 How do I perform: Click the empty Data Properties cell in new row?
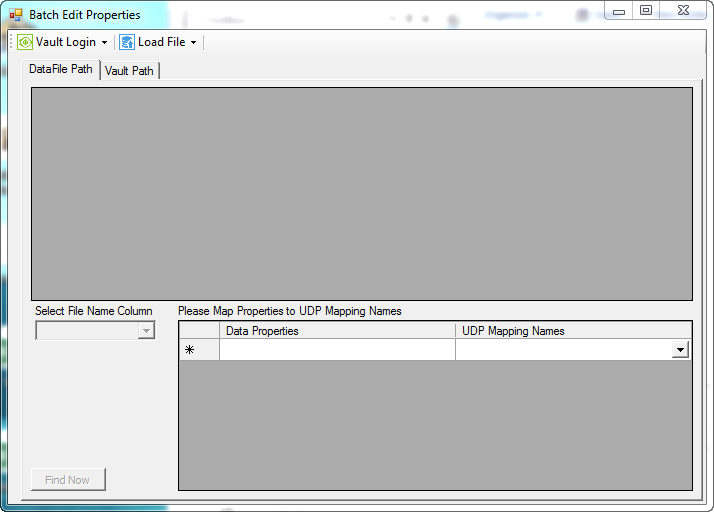click(337, 350)
